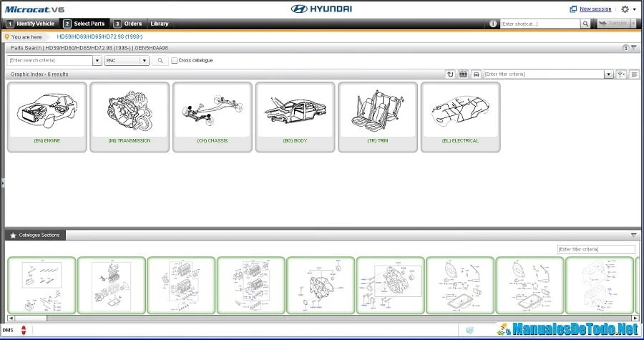Click the parts search criteria input field
The height and width of the screenshot is (340, 644).
point(49,60)
